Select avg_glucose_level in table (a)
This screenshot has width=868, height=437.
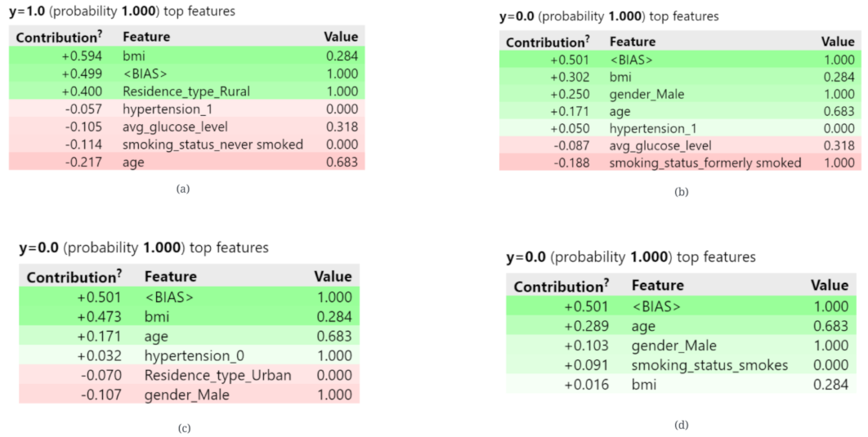coord(175,127)
